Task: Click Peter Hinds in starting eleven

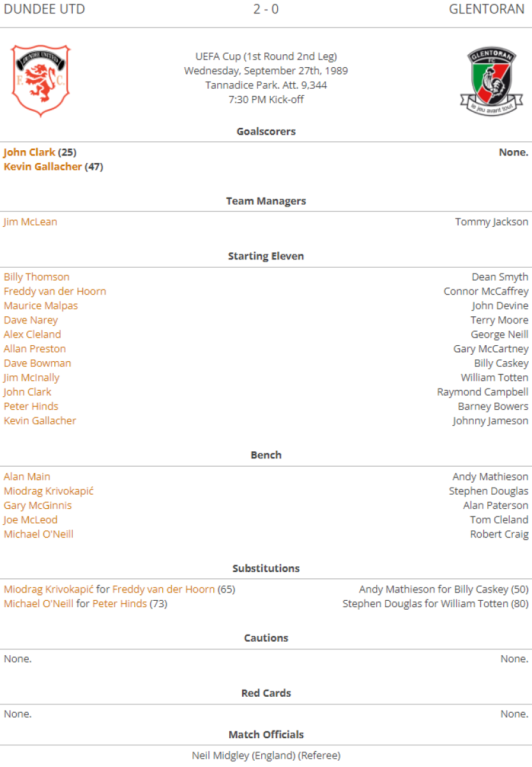Action: click(x=31, y=407)
